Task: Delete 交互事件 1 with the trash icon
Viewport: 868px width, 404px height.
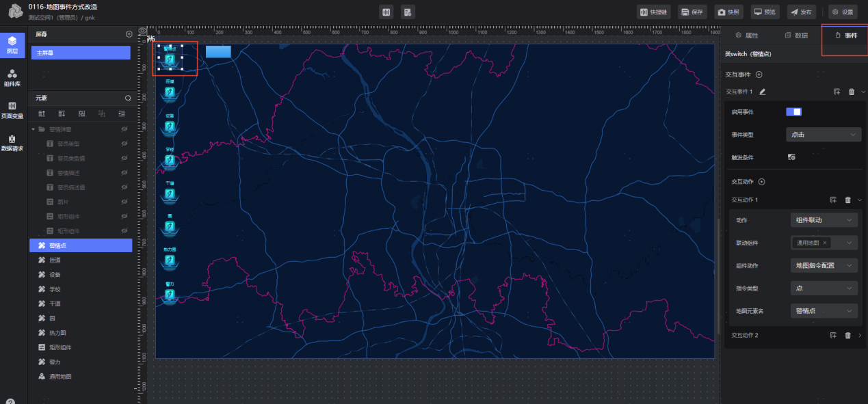Action: pyautogui.click(x=851, y=92)
